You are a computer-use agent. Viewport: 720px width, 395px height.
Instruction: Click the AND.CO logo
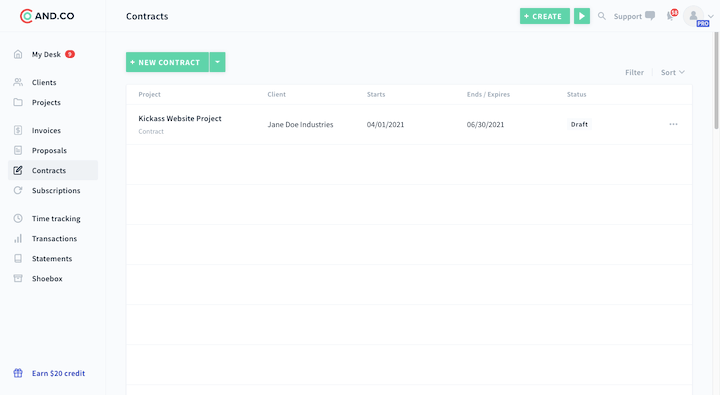click(47, 16)
